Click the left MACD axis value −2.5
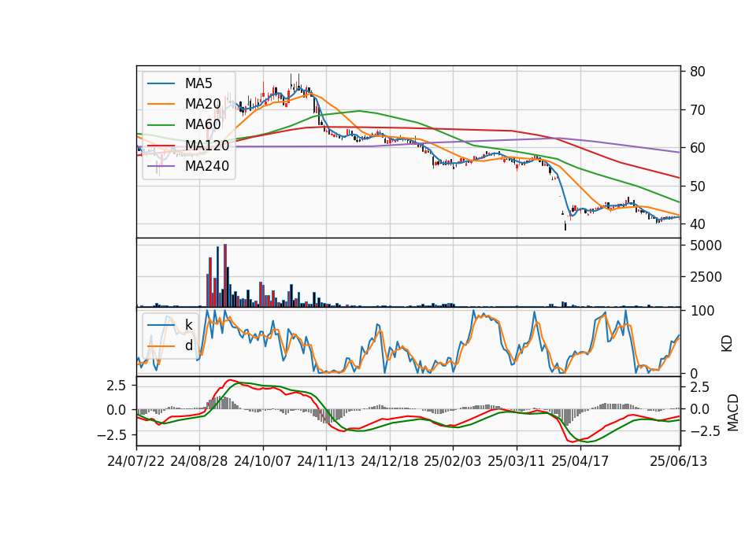Screen dimensions: 756x543 pos(111,435)
